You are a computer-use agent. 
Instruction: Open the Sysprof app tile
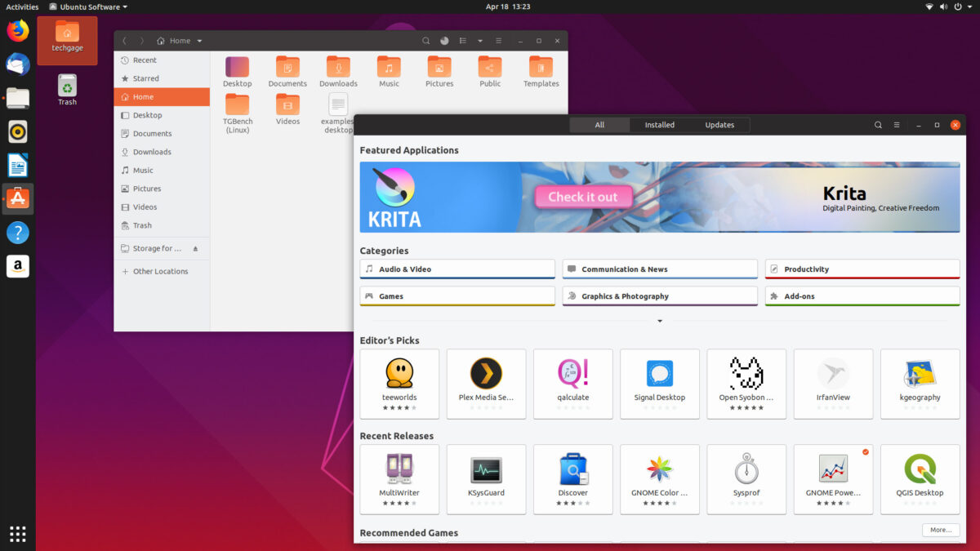pos(746,479)
